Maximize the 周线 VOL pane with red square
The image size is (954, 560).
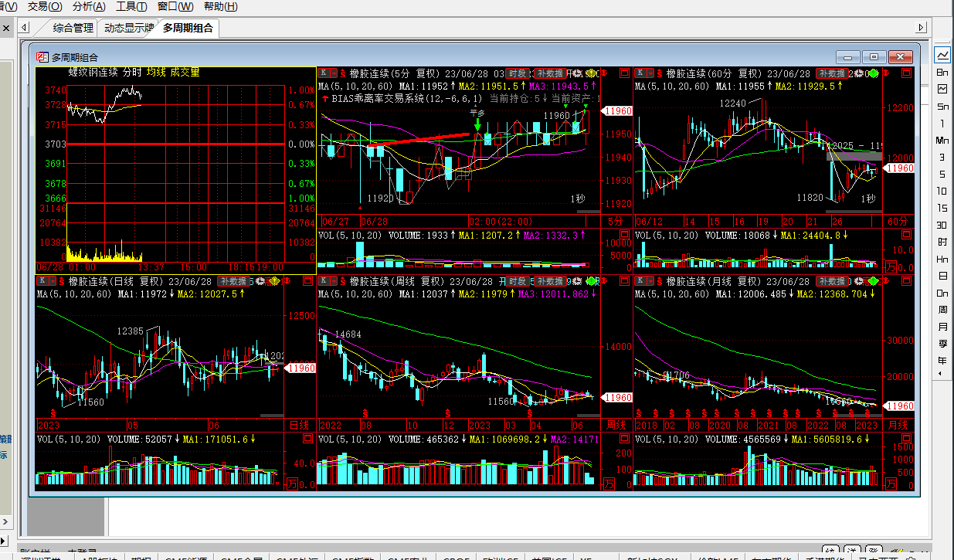(x=624, y=439)
